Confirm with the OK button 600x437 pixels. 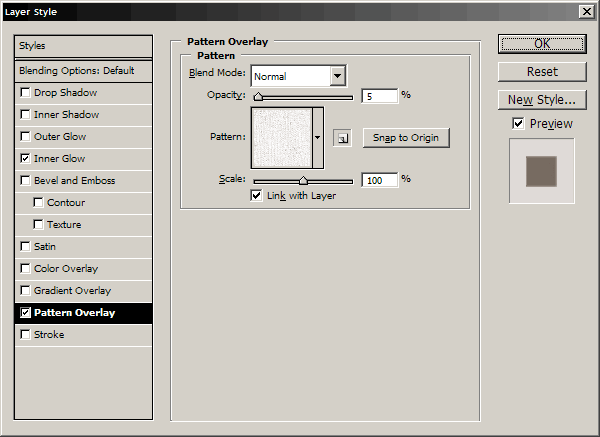[542, 44]
